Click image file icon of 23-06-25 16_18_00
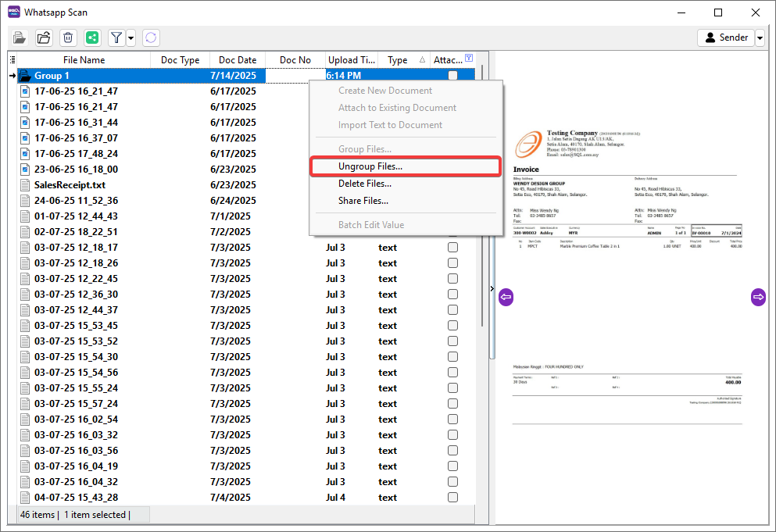Image resolution: width=776 pixels, height=532 pixels. click(25, 170)
